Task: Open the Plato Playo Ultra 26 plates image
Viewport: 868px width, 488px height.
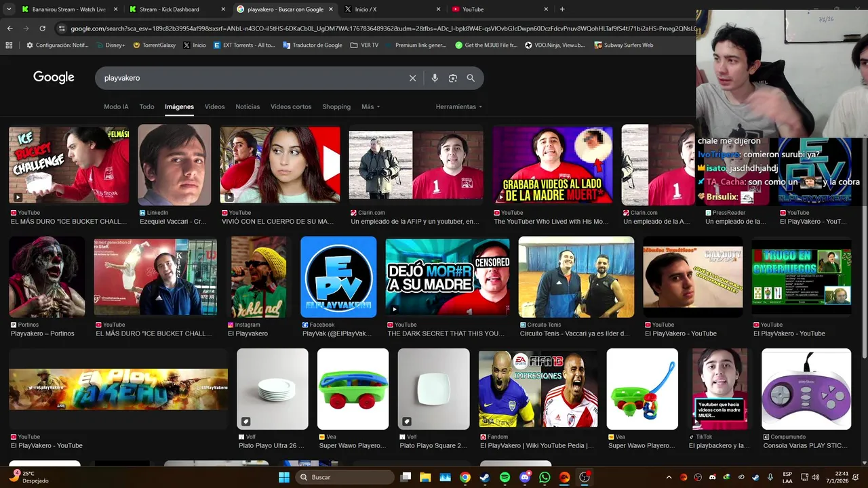Action: click(273, 389)
